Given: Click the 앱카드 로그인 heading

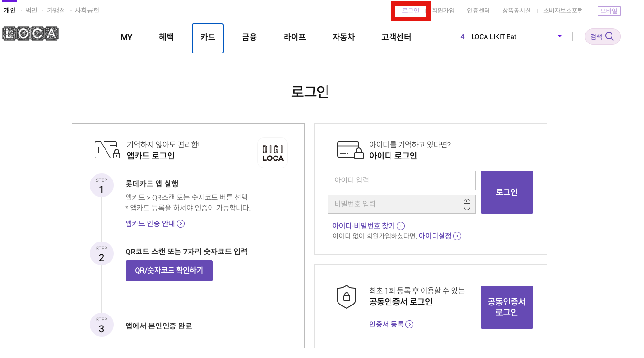Looking at the screenshot, I should (x=151, y=156).
